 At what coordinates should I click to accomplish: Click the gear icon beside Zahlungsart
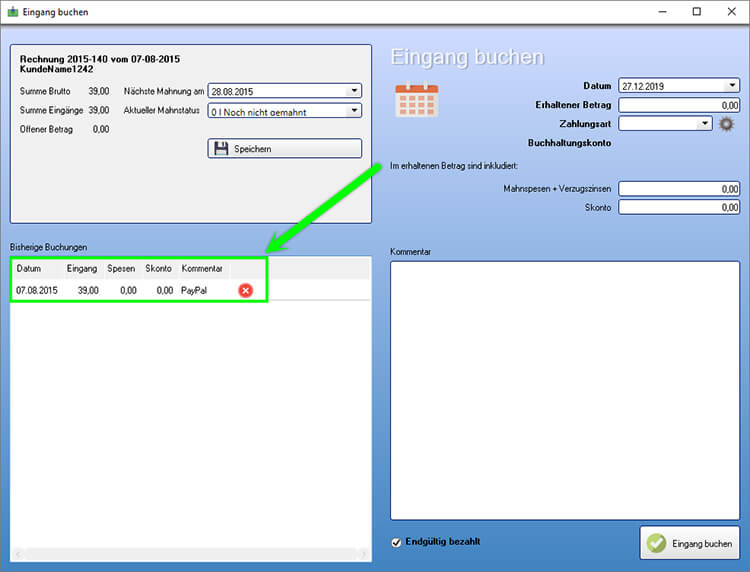coord(727,124)
